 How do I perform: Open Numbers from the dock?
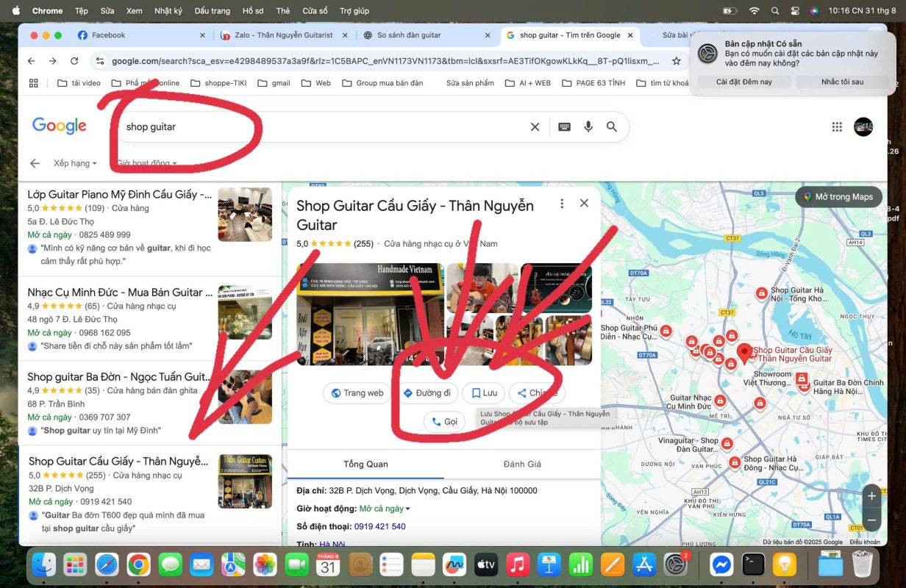pyautogui.click(x=581, y=564)
